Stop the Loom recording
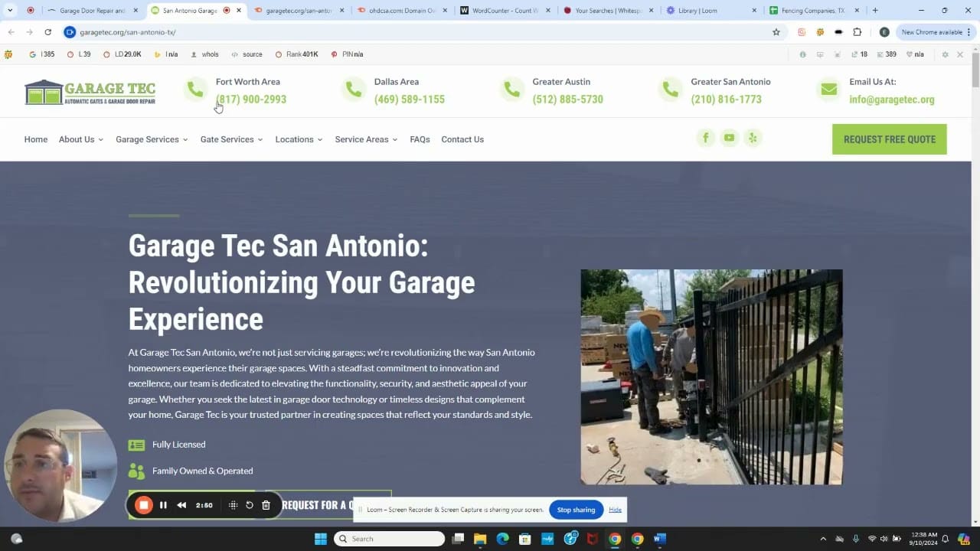This screenshot has height=551, width=980. click(143, 505)
